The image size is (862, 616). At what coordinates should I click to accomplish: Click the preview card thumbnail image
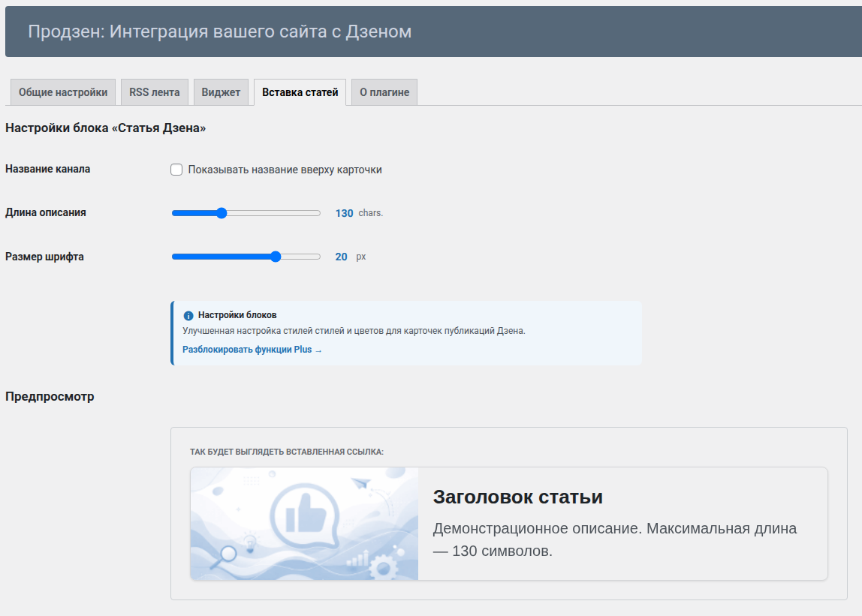click(304, 523)
